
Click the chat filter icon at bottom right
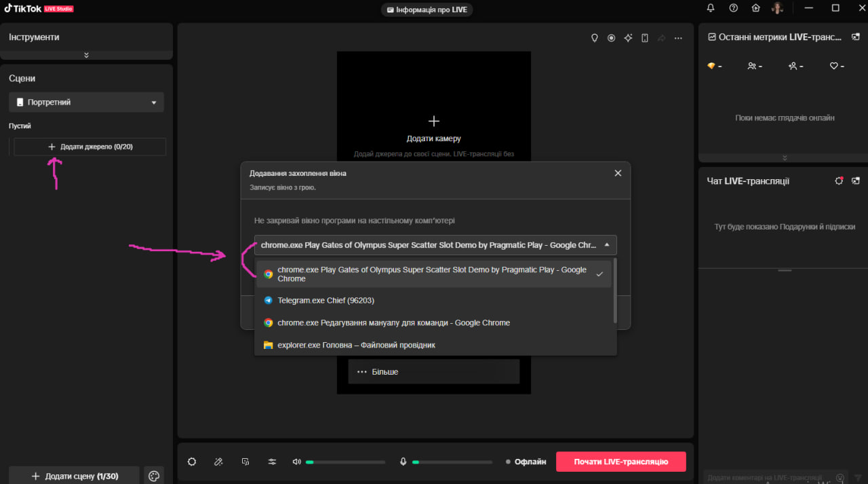point(858,477)
